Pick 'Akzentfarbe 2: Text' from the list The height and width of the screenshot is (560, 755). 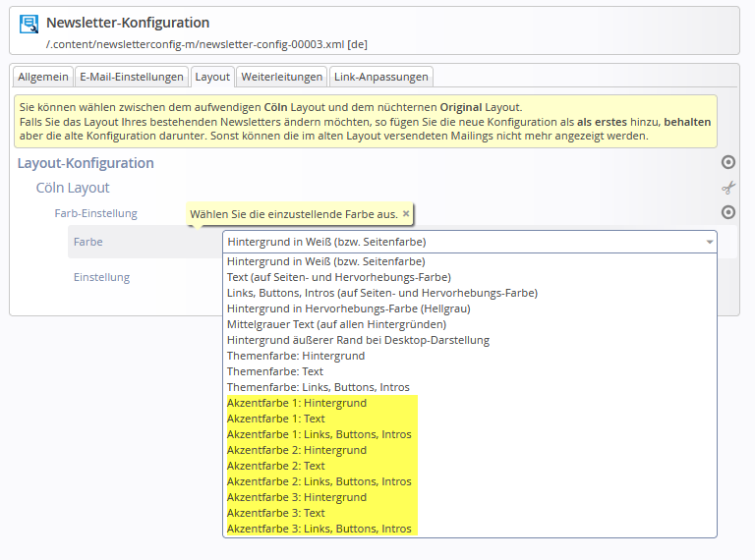(x=276, y=466)
